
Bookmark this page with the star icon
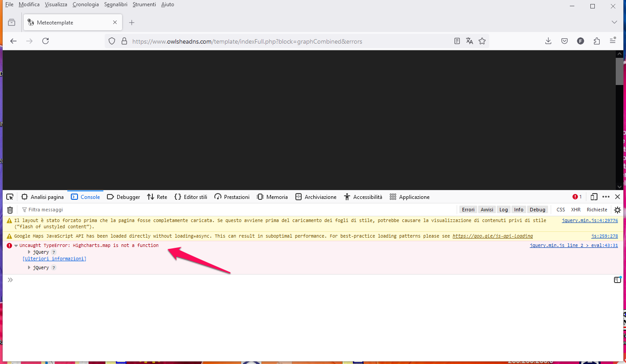482,41
